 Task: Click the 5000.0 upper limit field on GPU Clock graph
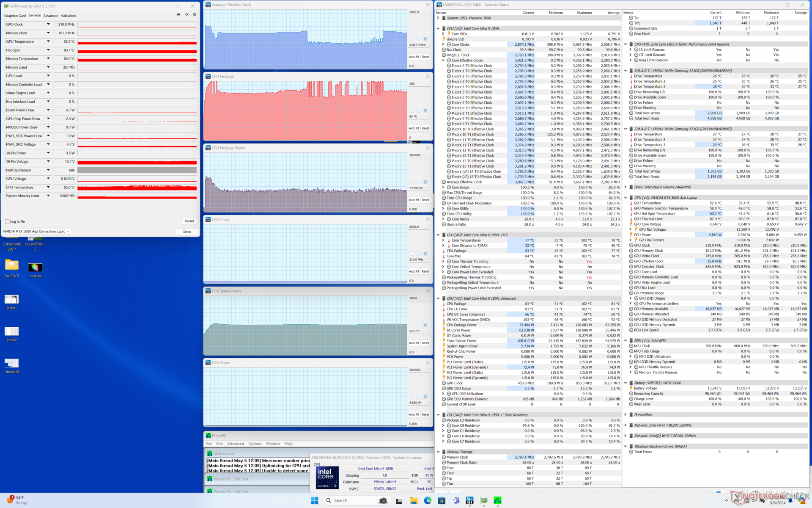(419, 227)
